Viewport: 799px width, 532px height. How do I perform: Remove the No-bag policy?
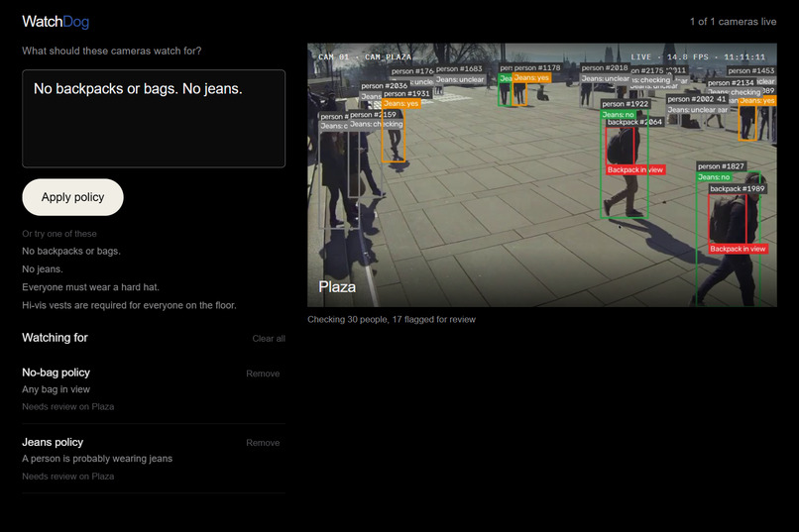(263, 373)
